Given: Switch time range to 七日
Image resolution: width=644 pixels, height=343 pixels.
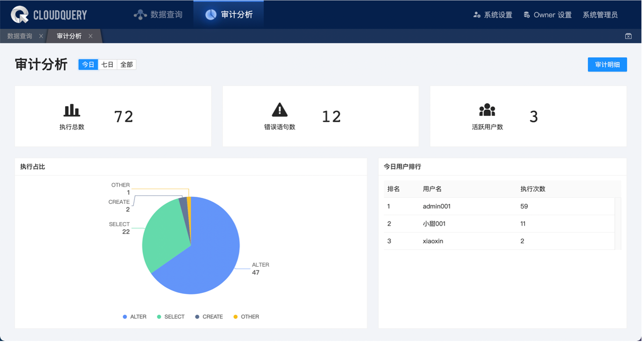Looking at the screenshot, I should (x=107, y=65).
